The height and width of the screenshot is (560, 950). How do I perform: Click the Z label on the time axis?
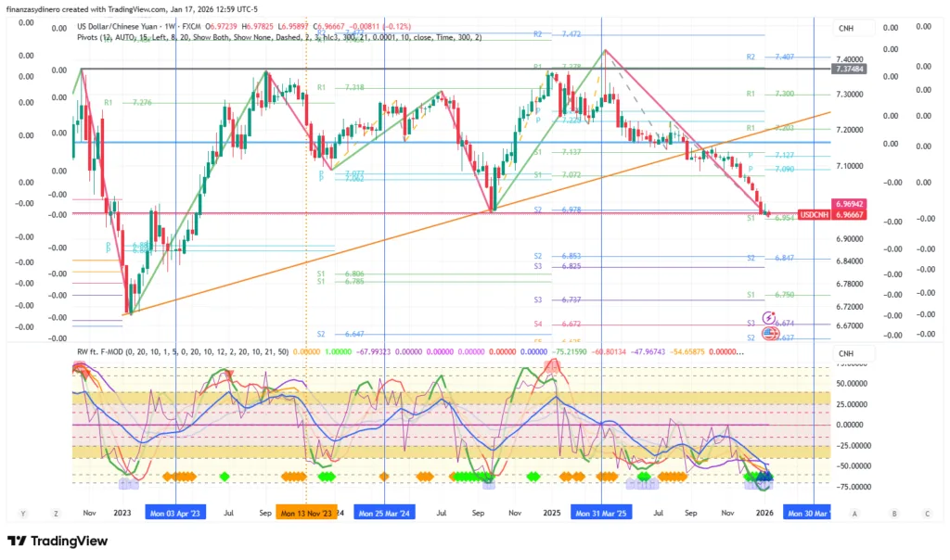[56, 512]
